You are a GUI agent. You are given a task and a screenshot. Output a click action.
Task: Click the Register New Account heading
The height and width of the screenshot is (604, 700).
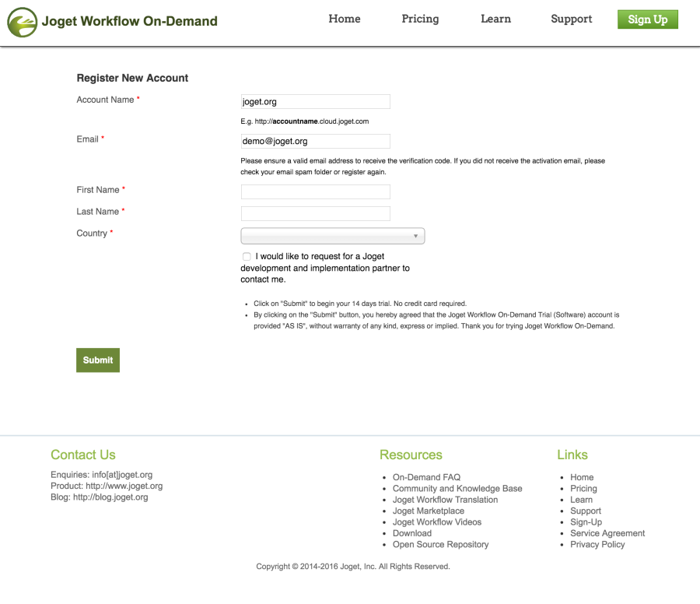tap(132, 78)
